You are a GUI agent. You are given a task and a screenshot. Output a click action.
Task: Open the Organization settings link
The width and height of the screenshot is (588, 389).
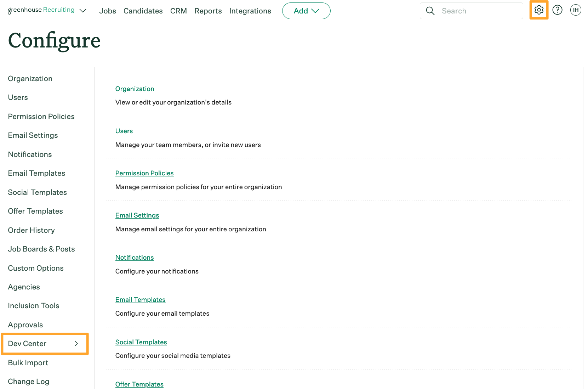135,89
